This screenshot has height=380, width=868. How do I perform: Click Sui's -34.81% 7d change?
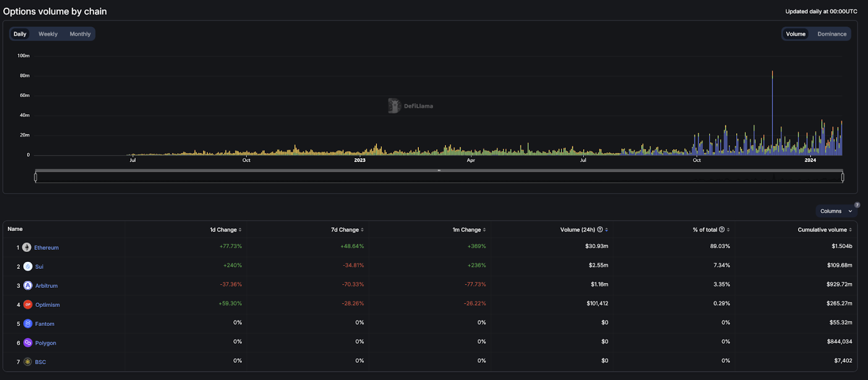pos(353,265)
